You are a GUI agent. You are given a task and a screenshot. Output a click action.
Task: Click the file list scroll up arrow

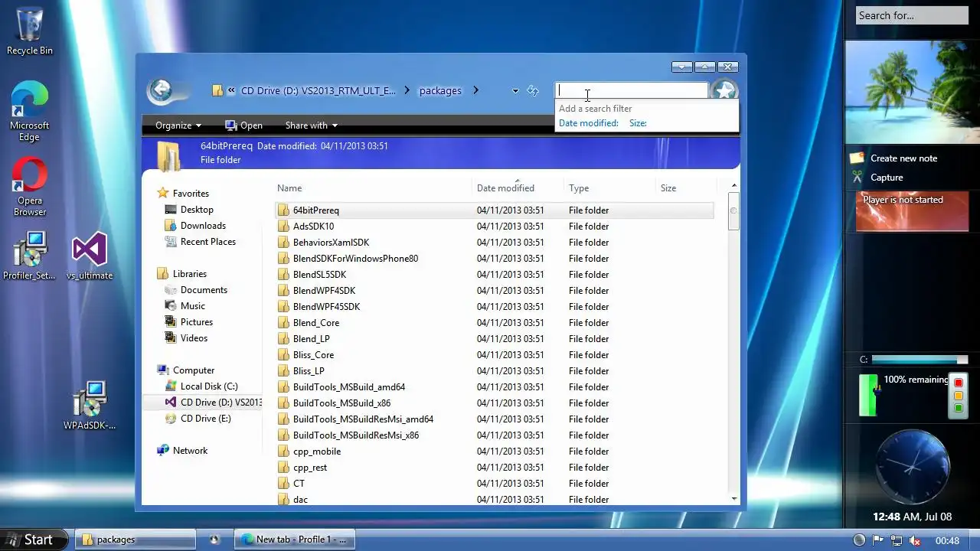click(x=734, y=186)
